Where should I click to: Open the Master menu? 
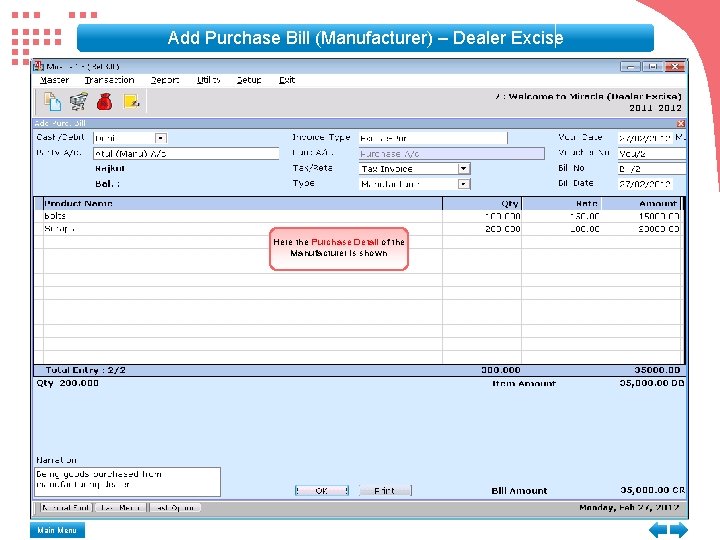point(54,80)
